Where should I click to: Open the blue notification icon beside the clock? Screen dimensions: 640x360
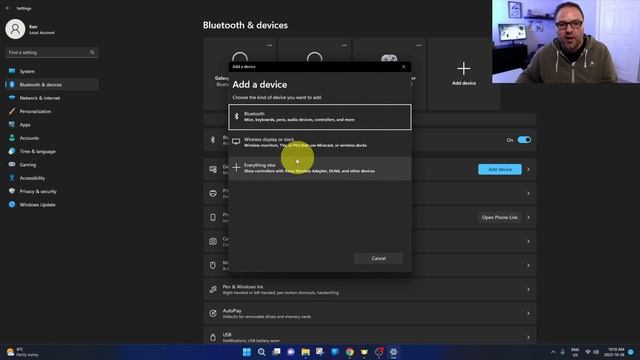point(631,352)
